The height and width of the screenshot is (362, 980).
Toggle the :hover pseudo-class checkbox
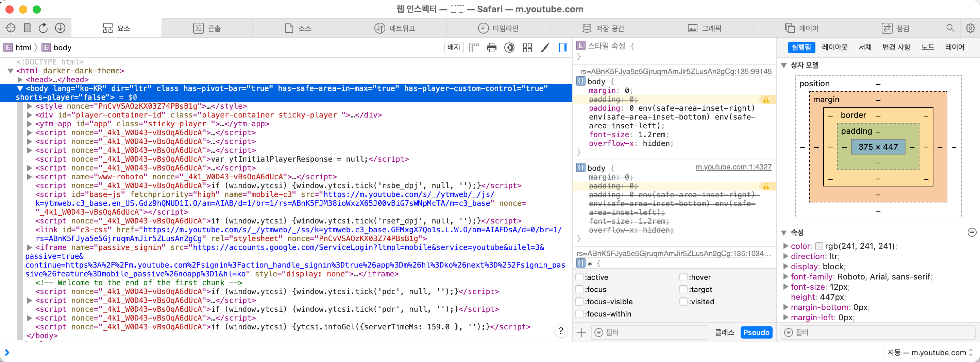[x=683, y=277]
